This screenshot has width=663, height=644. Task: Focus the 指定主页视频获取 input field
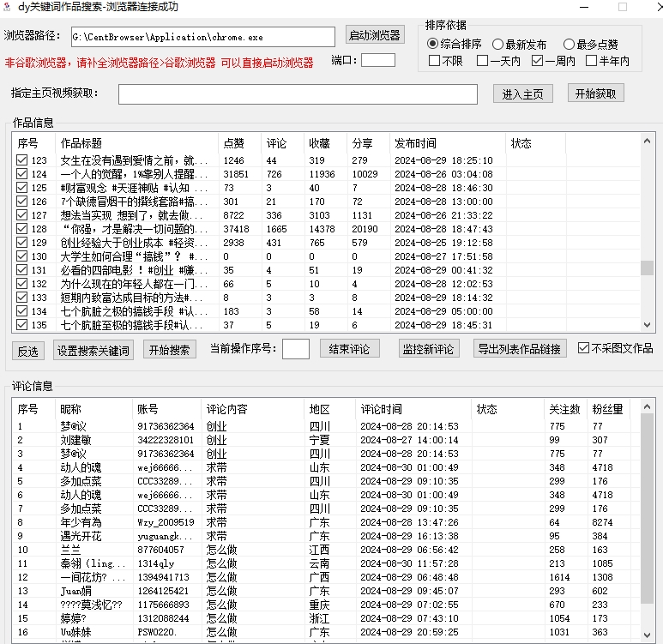[297, 94]
